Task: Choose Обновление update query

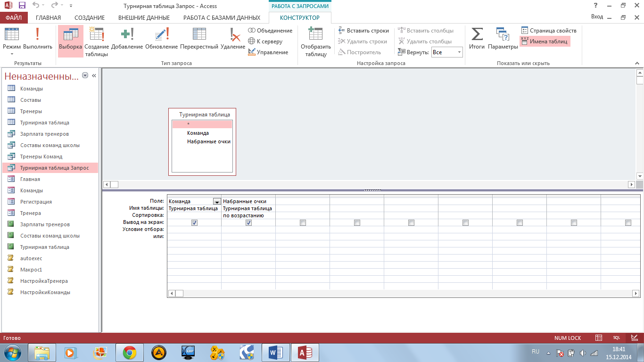Action: pos(161,39)
